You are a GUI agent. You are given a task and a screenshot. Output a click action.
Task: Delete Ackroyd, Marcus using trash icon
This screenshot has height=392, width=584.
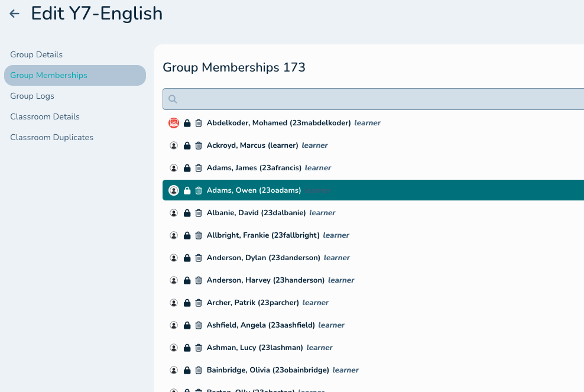(199, 145)
